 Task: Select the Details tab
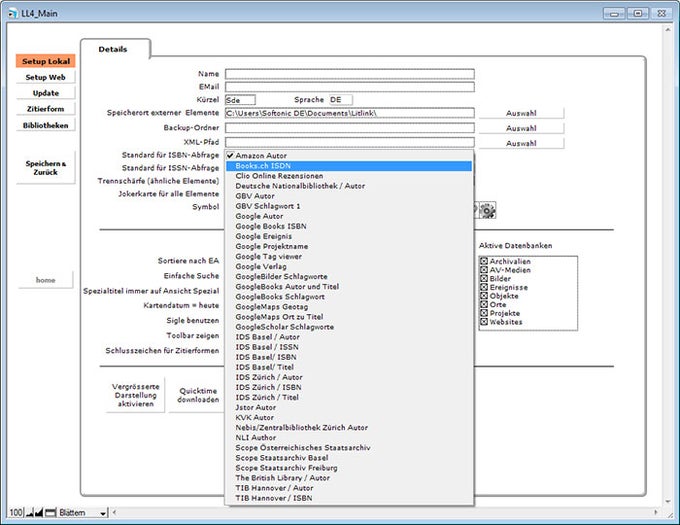coord(113,49)
